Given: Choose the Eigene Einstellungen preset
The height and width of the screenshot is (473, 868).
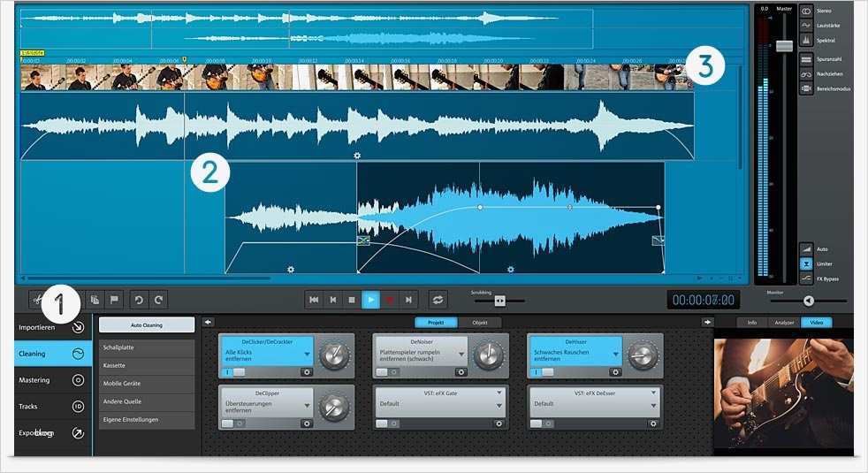Looking at the screenshot, I should point(147,420).
